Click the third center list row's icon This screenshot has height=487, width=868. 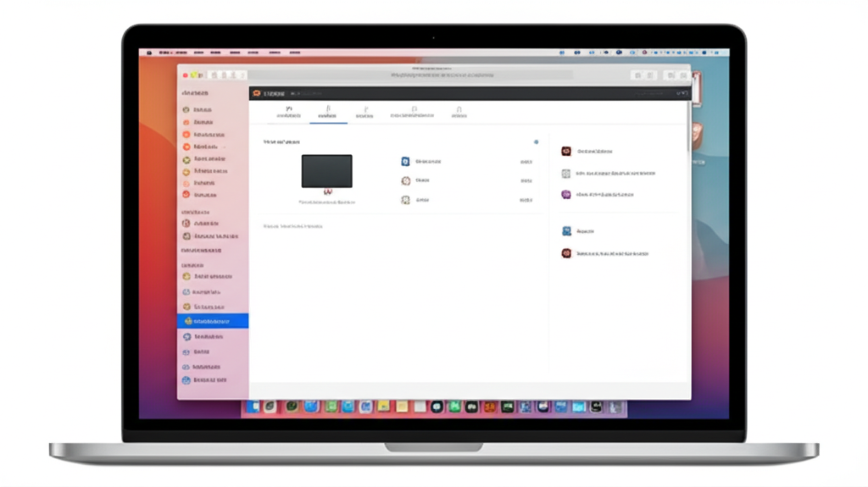pos(405,200)
